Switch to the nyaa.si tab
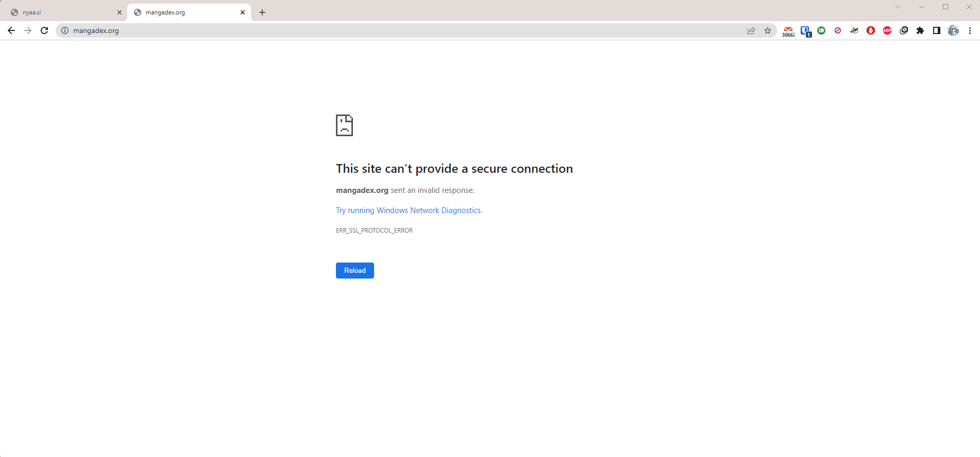The height and width of the screenshot is (457, 980). [62, 12]
